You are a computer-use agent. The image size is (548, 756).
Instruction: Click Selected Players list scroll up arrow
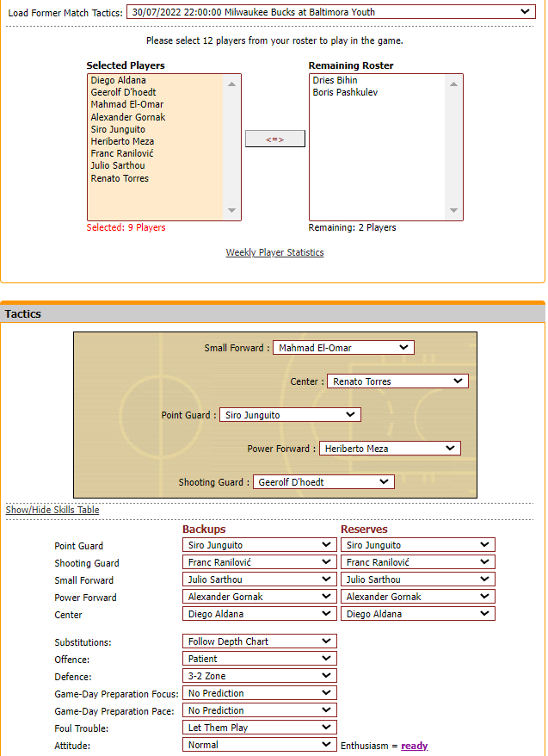(x=231, y=84)
